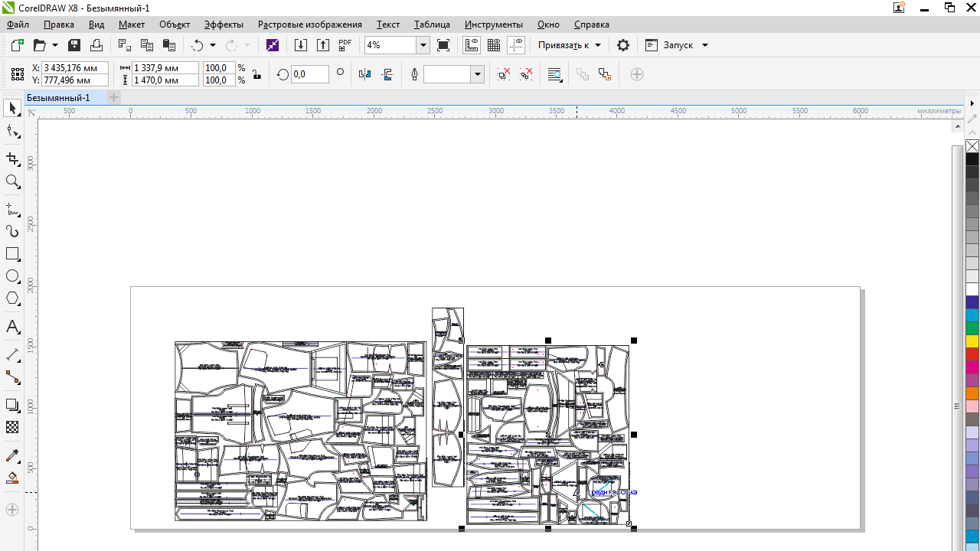Image resolution: width=980 pixels, height=551 pixels.
Task: Choose the Polygon tool
Action: pyautogui.click(x=12, y=298)
